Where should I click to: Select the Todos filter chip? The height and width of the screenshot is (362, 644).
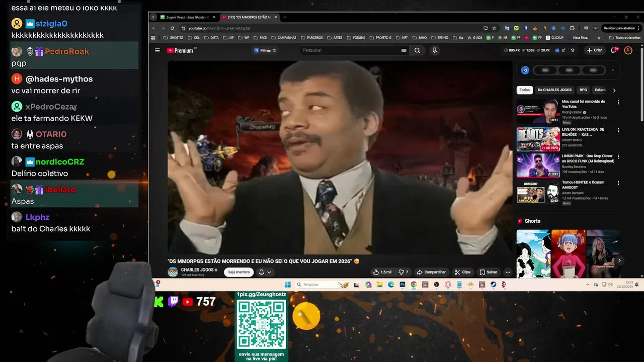(x=525, y=90)
